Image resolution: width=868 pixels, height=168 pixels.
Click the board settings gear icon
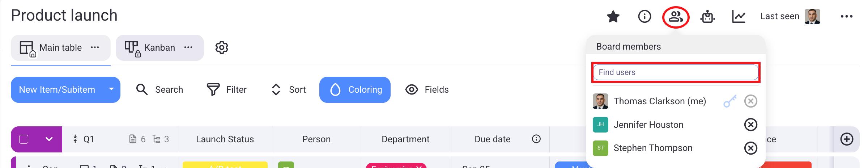coord(222,48)
